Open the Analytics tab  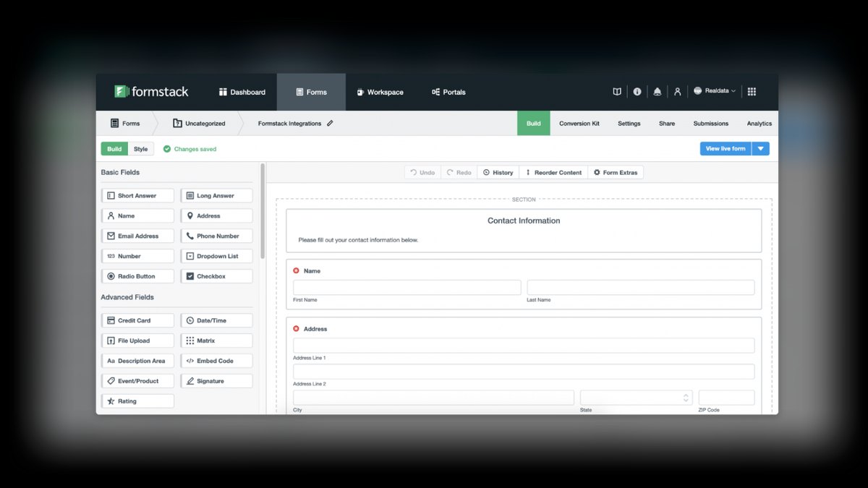pos(759,124)
